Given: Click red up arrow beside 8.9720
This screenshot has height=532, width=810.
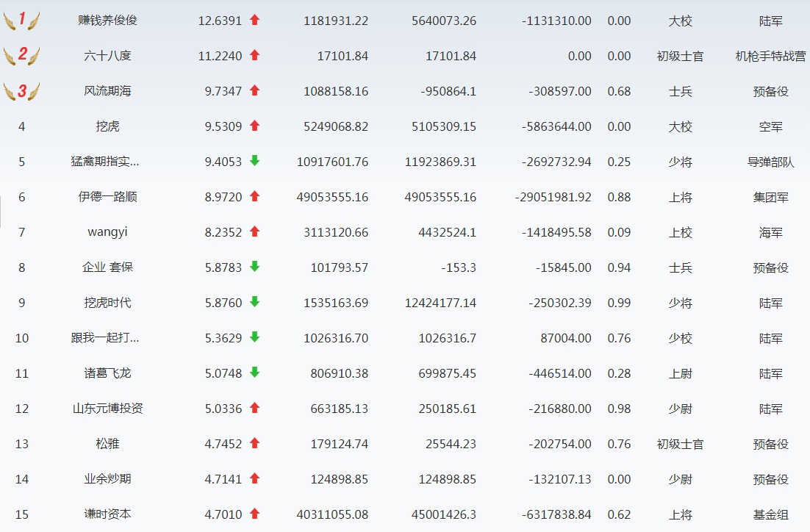Looking at the screenshot, I should click(254, 195).
